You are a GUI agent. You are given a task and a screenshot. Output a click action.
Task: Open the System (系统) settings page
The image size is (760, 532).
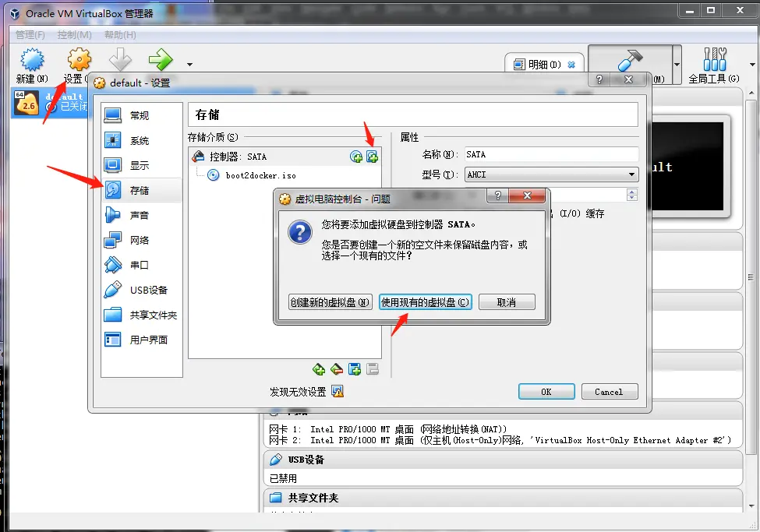click(142, 140)
